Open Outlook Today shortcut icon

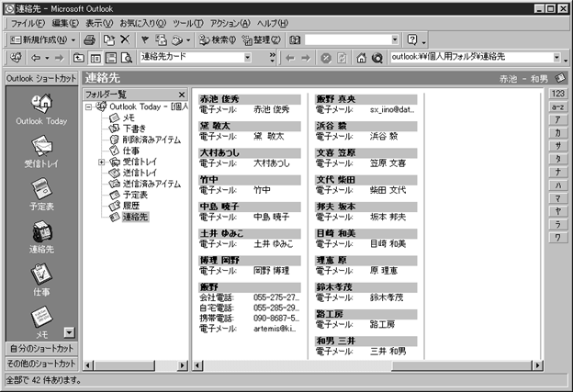point(40,104)
